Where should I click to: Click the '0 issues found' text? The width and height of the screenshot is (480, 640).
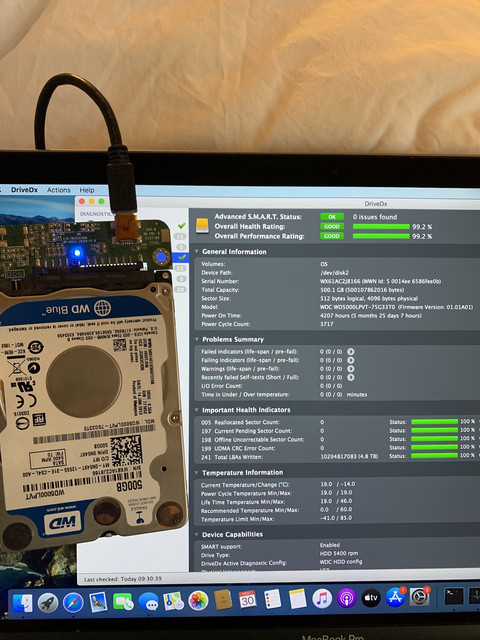point(375,217)
